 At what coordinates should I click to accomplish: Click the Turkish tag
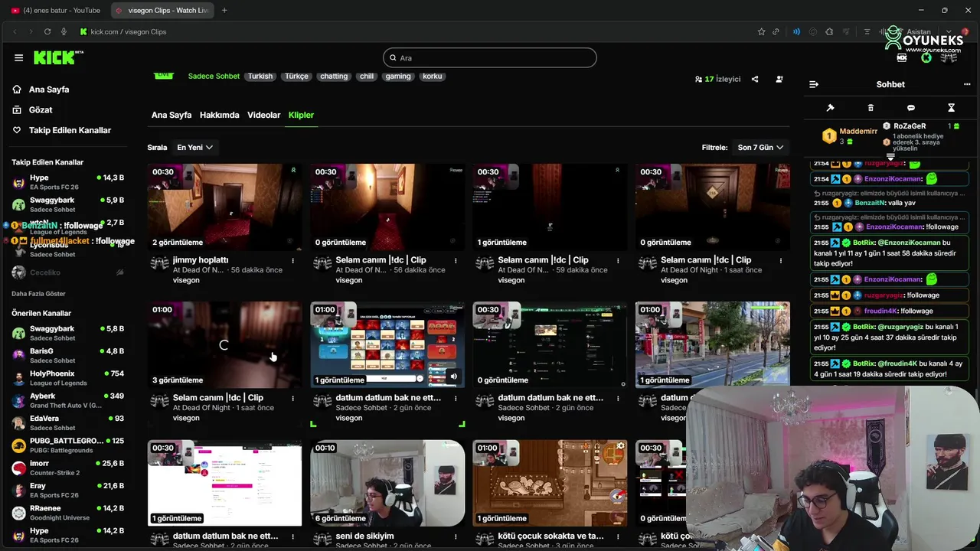(260, 77)
